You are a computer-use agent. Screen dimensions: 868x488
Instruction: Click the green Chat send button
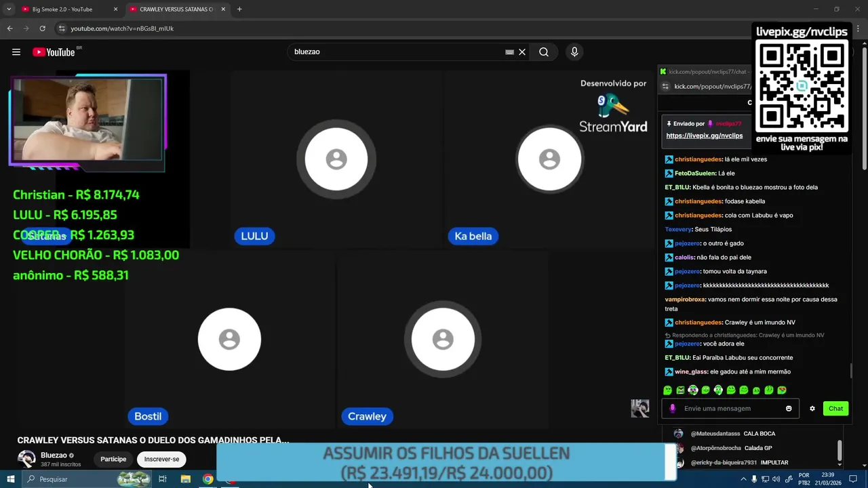point(835,408)
